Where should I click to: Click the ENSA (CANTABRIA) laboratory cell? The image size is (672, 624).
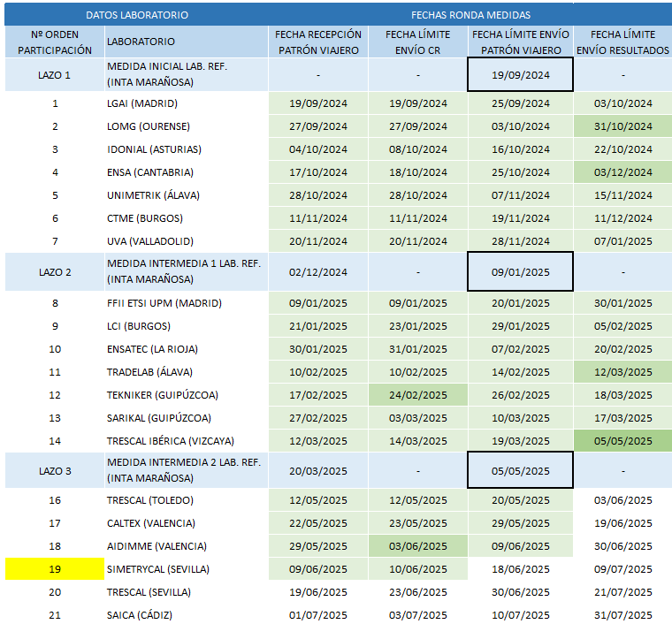point(187,172)
